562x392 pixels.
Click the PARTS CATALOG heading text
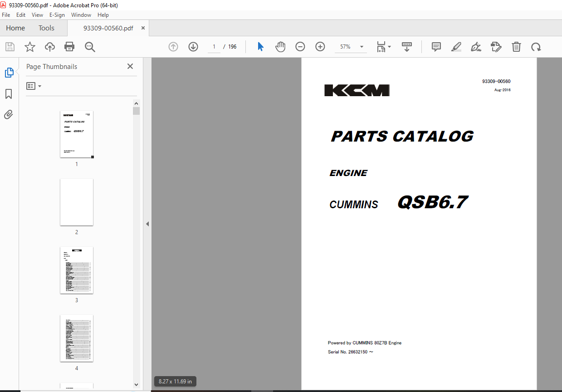pyautogui.click(x=402, y=136)
